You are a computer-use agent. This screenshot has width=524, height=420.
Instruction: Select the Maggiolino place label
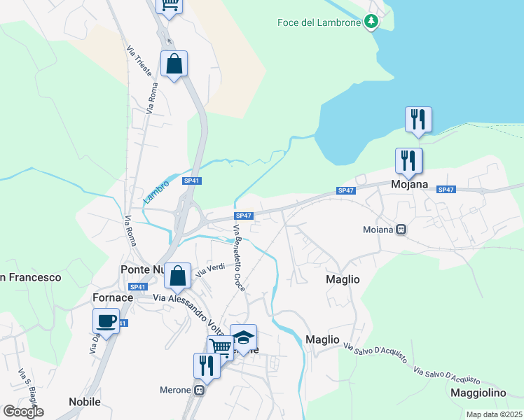(x=478, y=393)
